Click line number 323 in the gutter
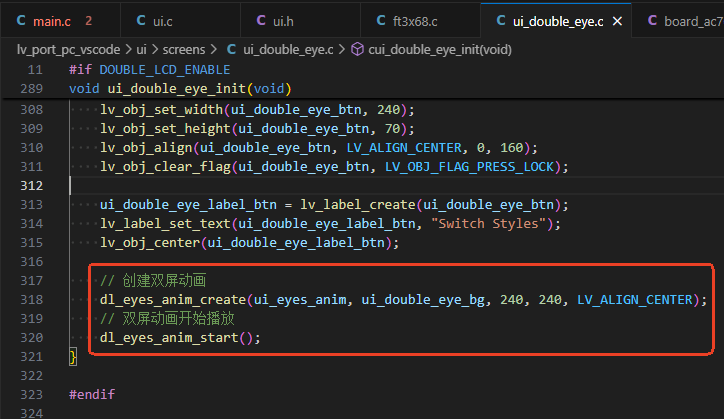Viewport: 724px width, 419px height. (31, 394)
